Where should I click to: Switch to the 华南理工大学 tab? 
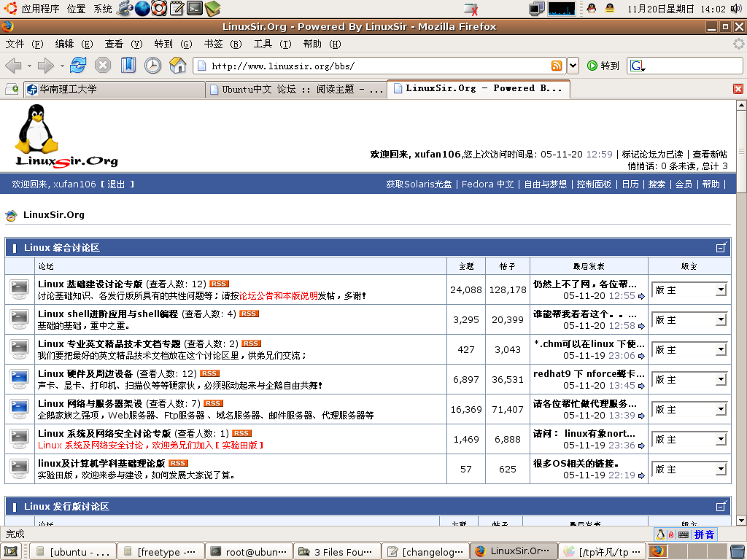[x=115, y=89]
